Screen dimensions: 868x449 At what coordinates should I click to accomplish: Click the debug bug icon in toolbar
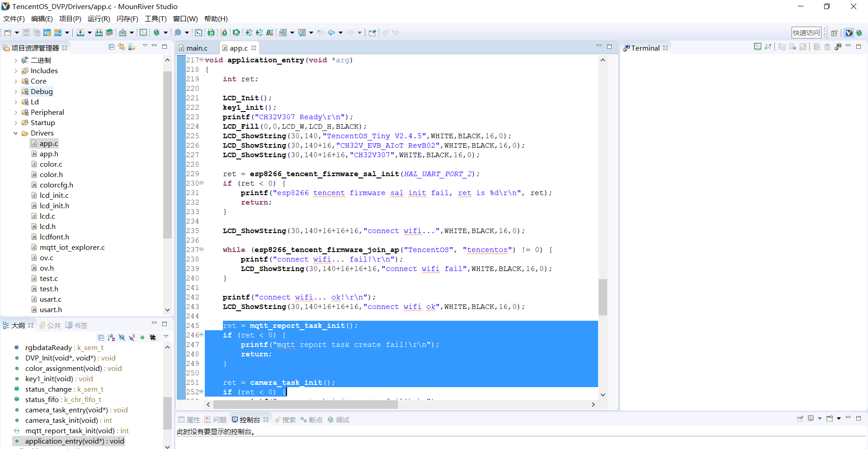point(156,33)
